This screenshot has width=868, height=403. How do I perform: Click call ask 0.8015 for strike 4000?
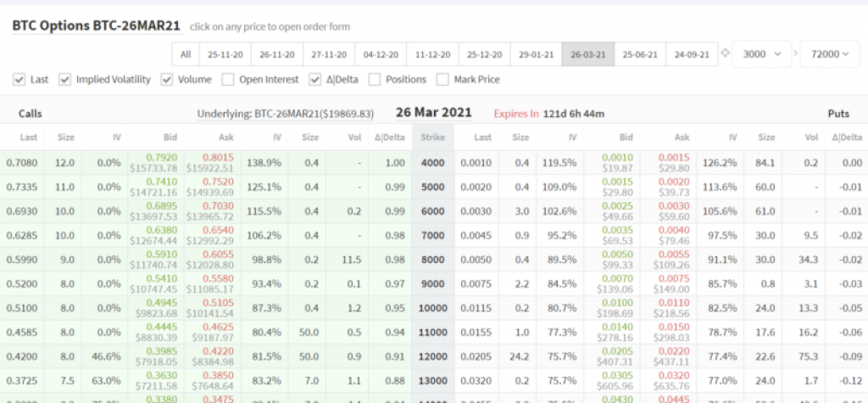pos(218,158)
